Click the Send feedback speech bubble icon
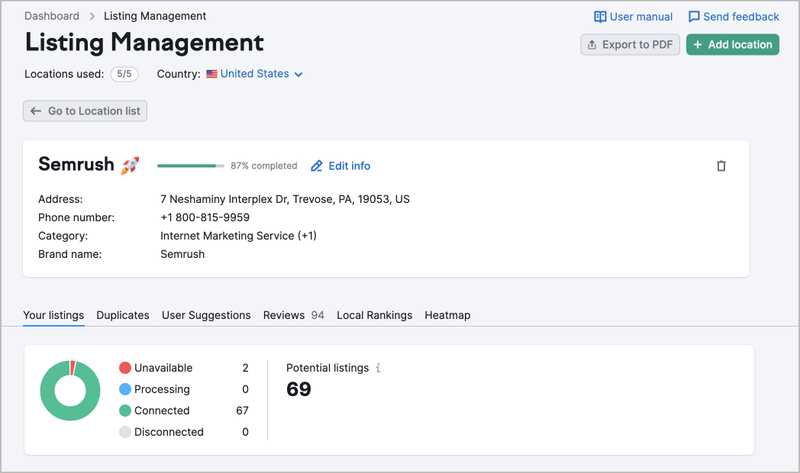800x473 pixels. 694,17
